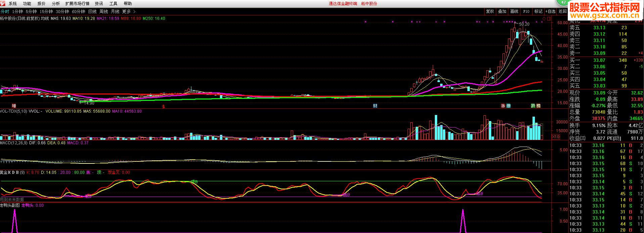644x233 pixels.
Task: Click the 叠加 overlay button
Action: [x=502, y=11]
